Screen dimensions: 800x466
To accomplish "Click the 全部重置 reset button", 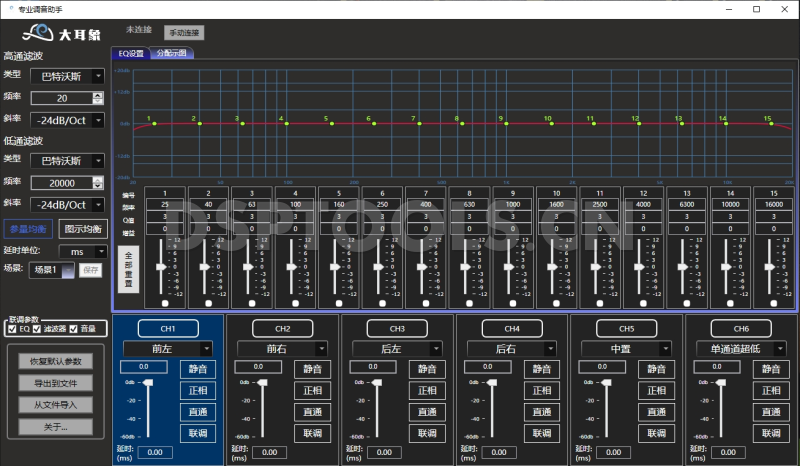I will [x=128, y=269].
